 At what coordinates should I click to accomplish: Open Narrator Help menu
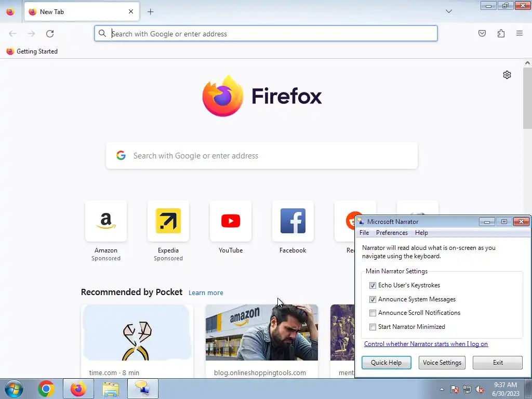point(421,233)
